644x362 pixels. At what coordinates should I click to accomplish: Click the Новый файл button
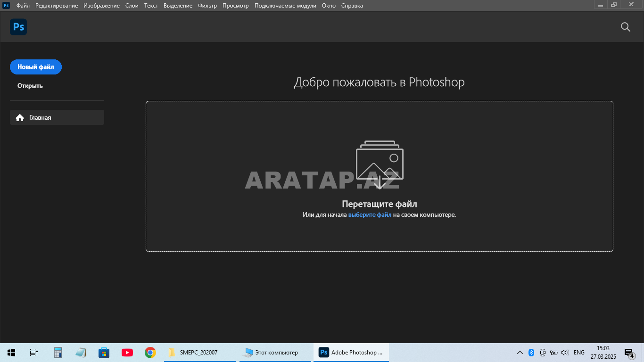point(36,67)
